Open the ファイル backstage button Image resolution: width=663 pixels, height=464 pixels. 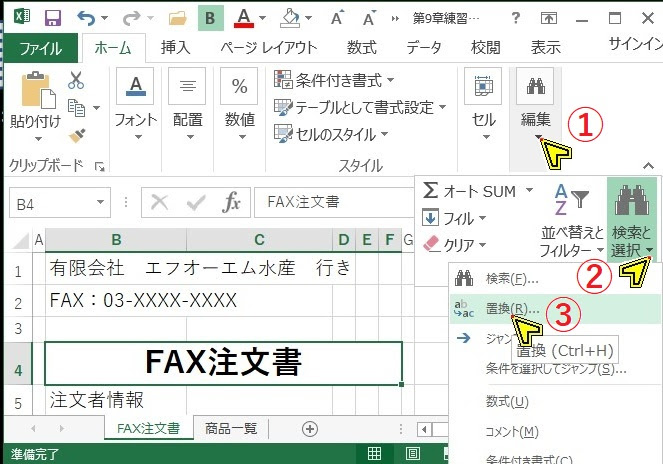point(40,48)
